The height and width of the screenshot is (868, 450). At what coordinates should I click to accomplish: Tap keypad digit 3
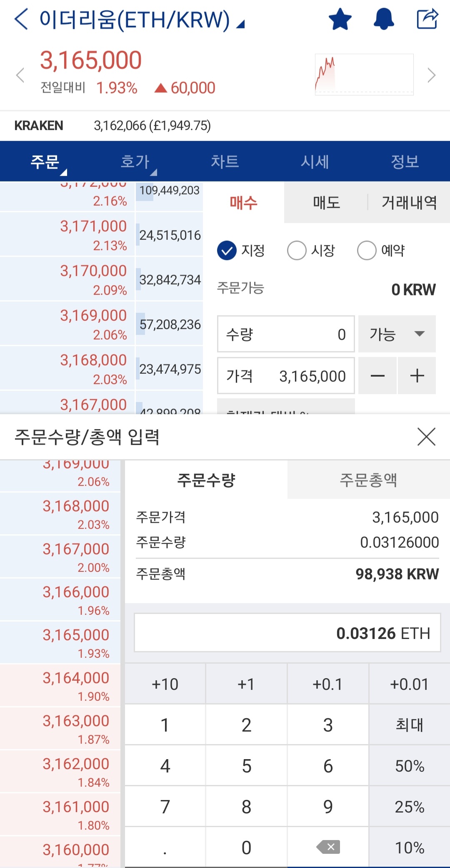(x=328, y=725)
